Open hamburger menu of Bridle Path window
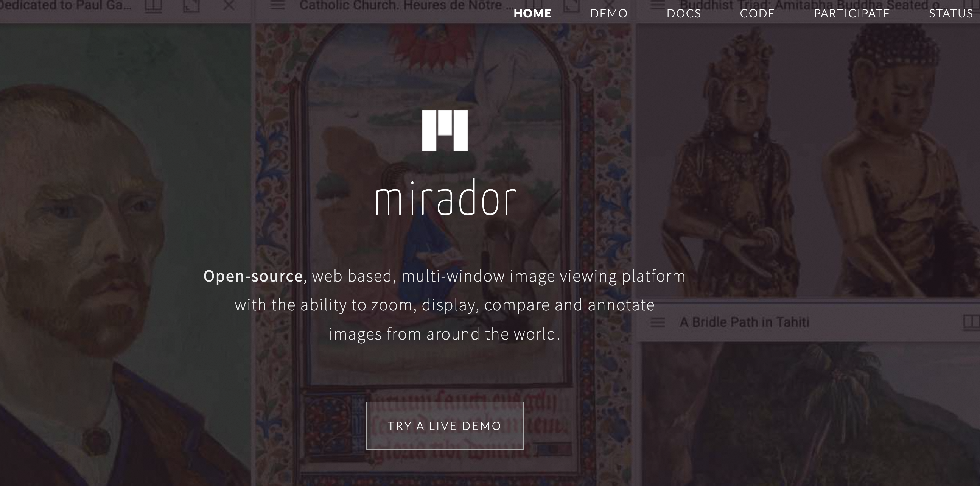 658,322
